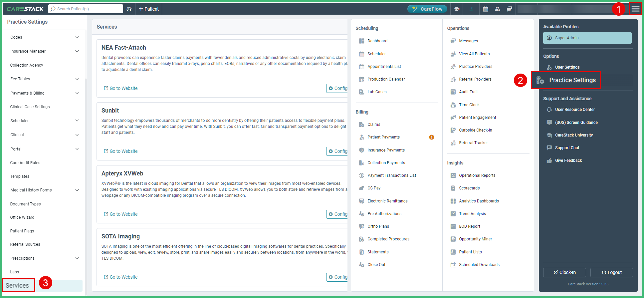Click the Lab Cases icon

361,92
